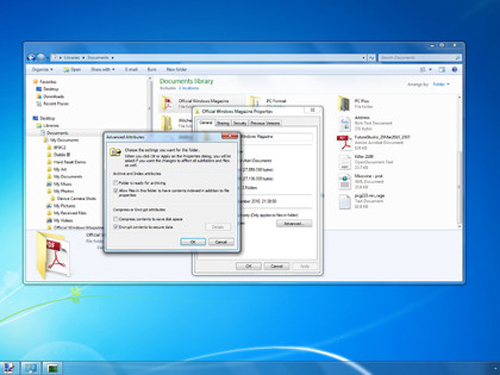The height and width of the screenshot is (375, 500).
Task: Click the arrow after Libraries in breadcrumb
Action: 84,58
